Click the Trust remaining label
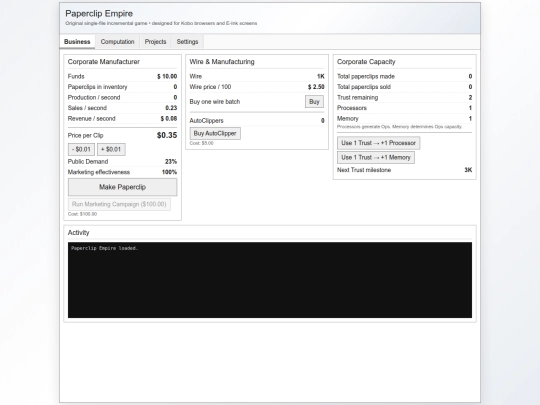540x405 pixels. click(357, 97)
